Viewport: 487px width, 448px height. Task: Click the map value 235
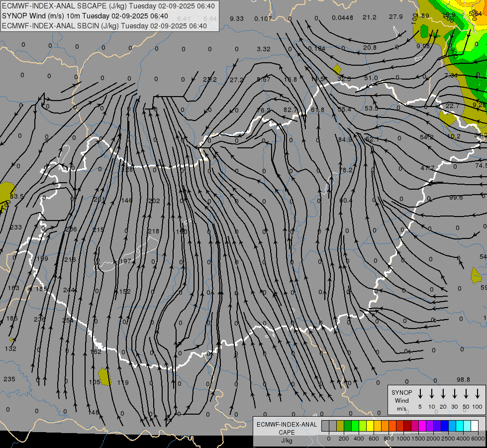point(9,379)
